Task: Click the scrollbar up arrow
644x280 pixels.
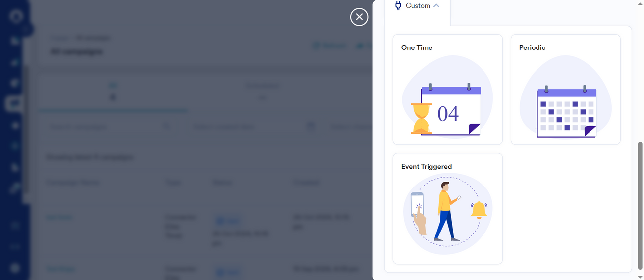Action: point(640,3)
